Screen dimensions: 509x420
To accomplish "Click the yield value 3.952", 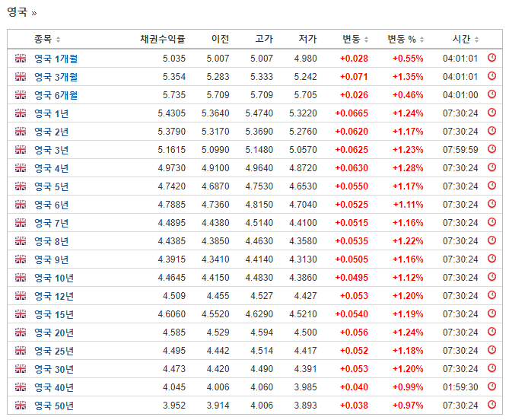I will 174,405.
